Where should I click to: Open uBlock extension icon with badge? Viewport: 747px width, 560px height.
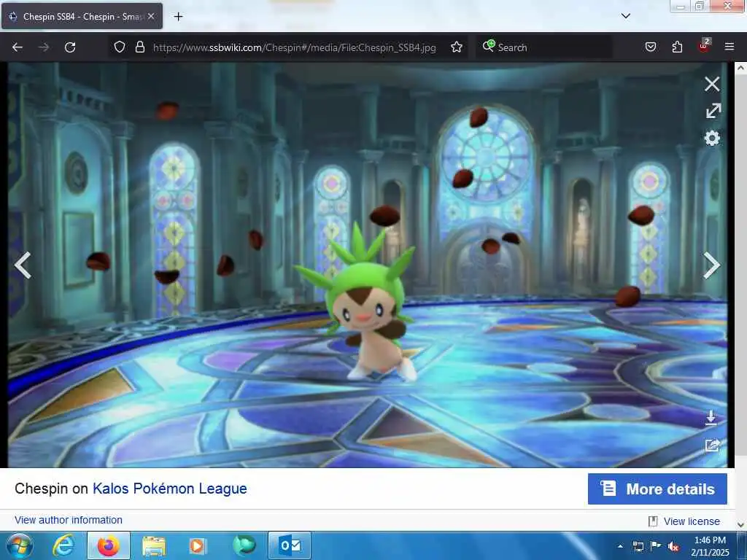click(x=704, y=46)
